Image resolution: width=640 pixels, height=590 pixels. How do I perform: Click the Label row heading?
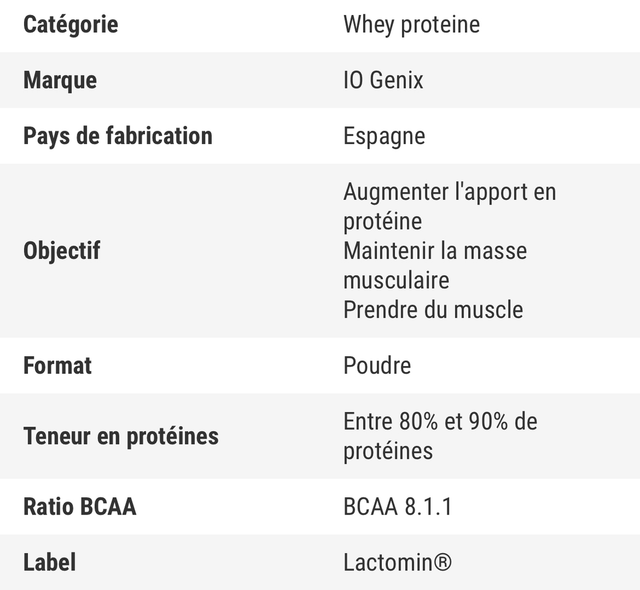(49, 563)
